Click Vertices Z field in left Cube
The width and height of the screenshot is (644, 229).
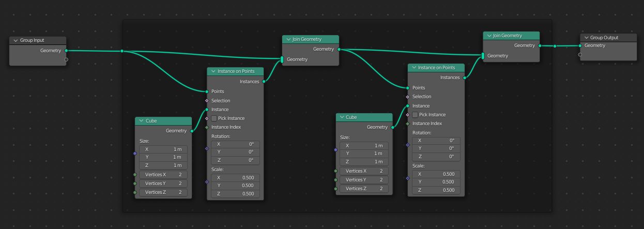tap(163, 192)
